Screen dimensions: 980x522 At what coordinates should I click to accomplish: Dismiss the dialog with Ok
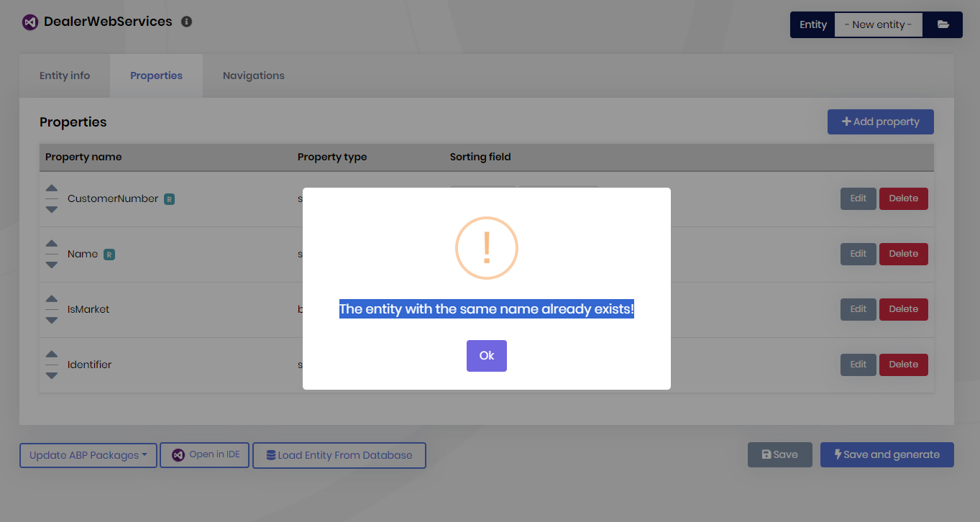point(487,356)
